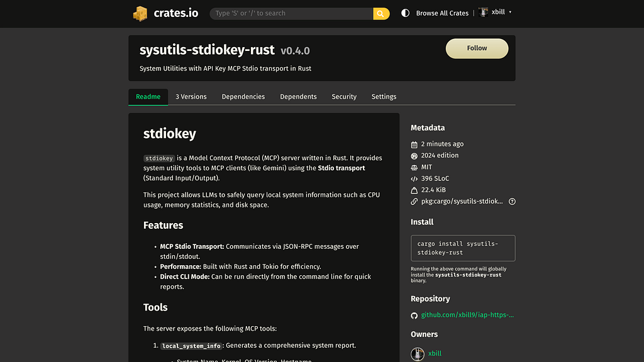Follow the sysutils-stdiokey-rust crate

pos(477,48)
